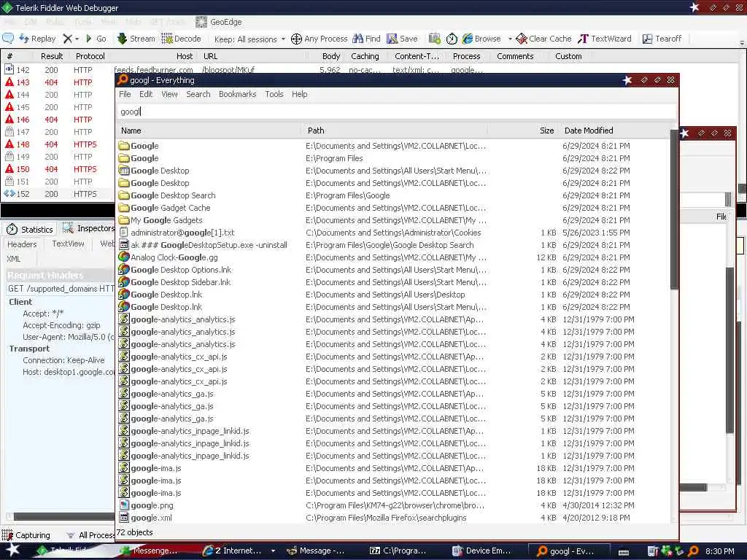This screenshot has height=560, width=747.
Task: Open the Keep: All sessions dropdown
Action: pos(249,39)
